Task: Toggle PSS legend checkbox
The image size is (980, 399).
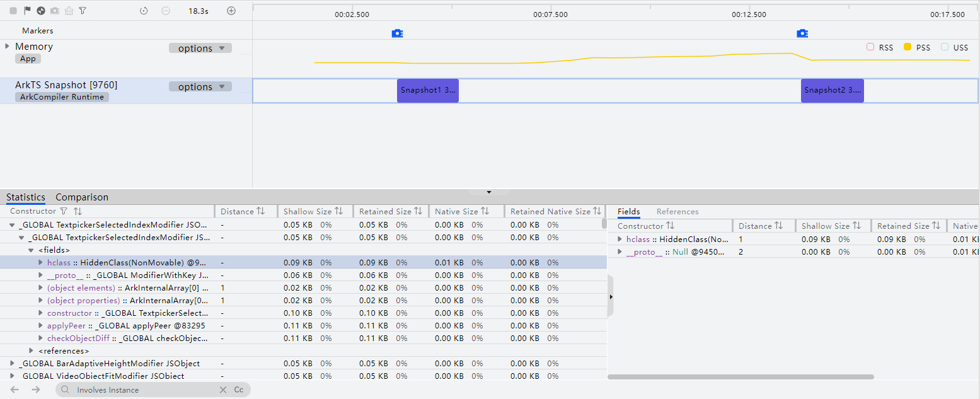Action: [908, 47]
